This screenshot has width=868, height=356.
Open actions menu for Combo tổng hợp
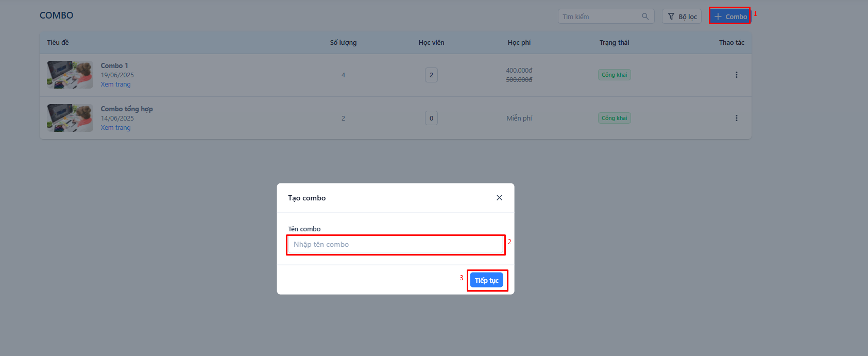(x=737, y=118)
